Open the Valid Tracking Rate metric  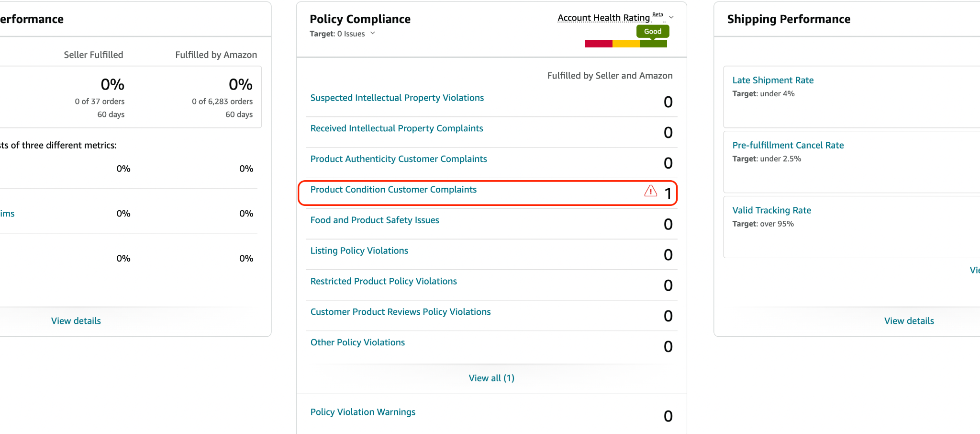click(x=771, y=211)
